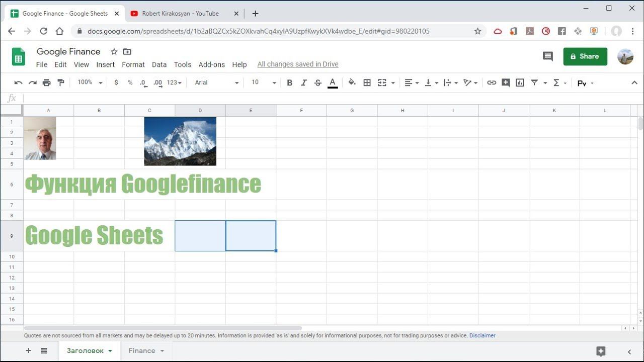Open the fill color paint bucket

coord(352,83)
